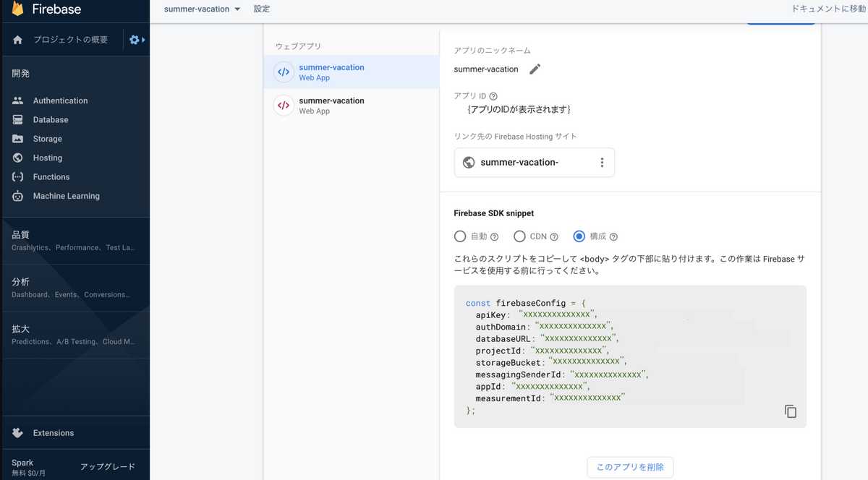This screenshot has width=868, height=480.
Task: Click the red code icon of second web app
Action: click(x=284, y=106)
